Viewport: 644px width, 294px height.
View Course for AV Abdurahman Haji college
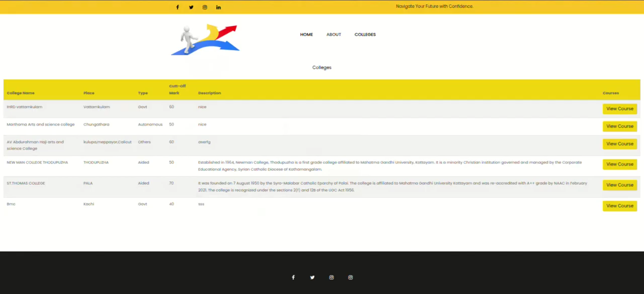click(x=620, y=144)
